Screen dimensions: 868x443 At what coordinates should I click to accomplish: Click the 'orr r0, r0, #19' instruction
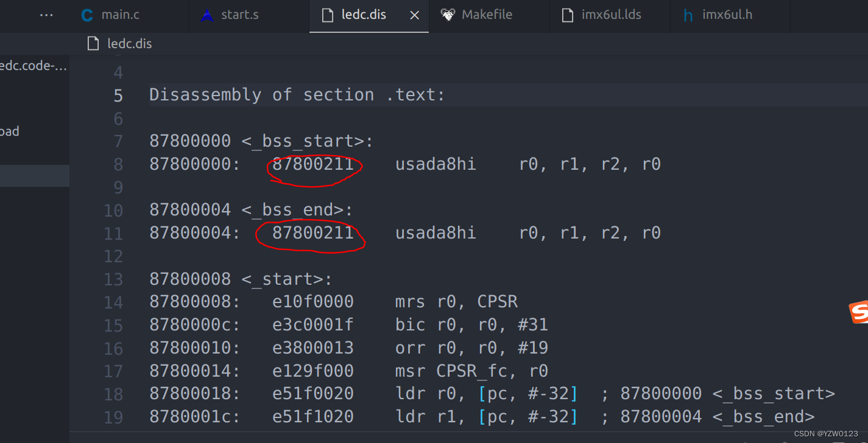point(471,348)
